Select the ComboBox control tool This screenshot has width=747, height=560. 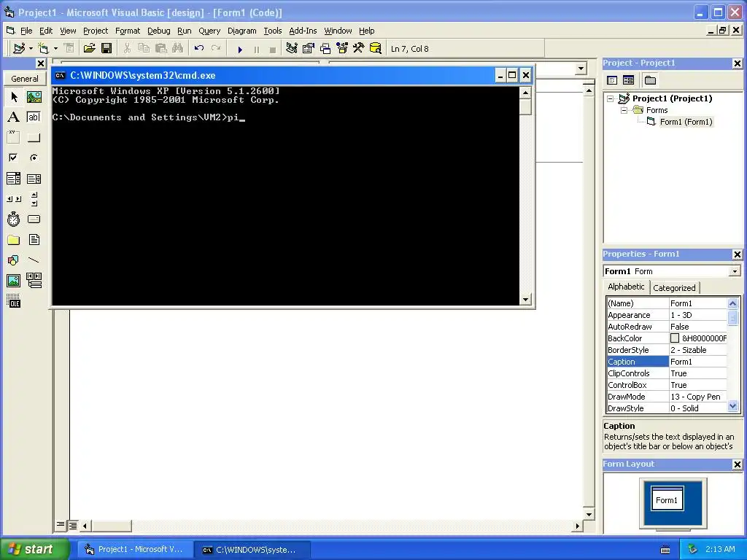[14, 179]
